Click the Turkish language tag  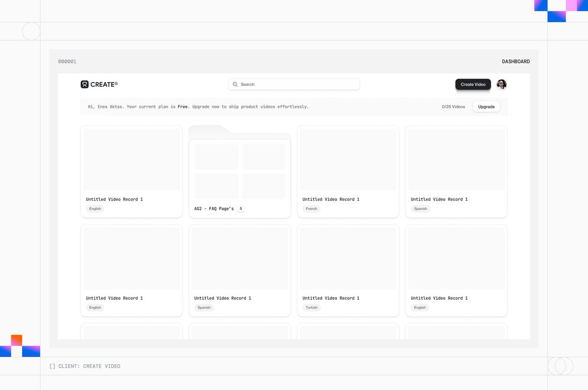[x=312, y=308]
